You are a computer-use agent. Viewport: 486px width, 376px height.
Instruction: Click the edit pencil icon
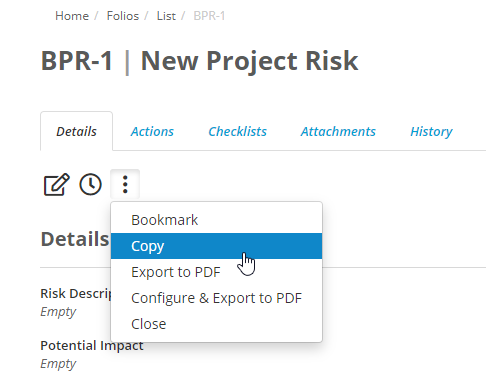[x=56, y=184]
